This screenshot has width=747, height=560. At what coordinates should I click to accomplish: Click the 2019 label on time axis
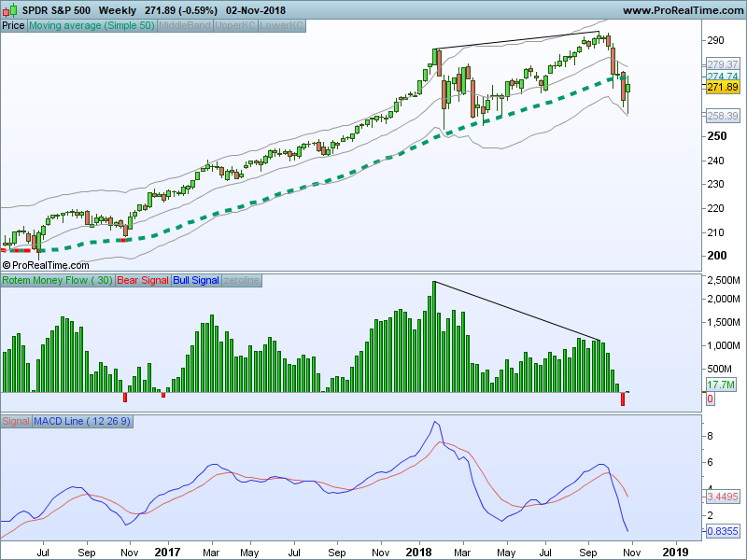point(675,553)
